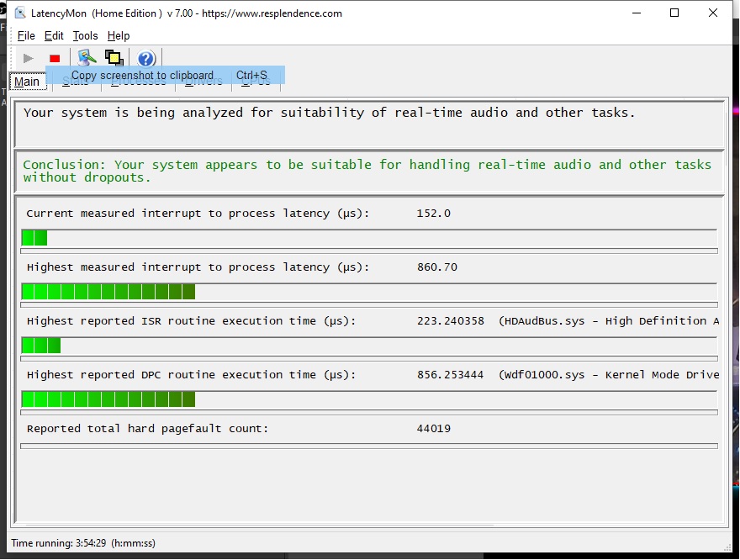Click the HDAudBus.sys driver text
Viewport: 740px width, 560px height.
click(x=609, y=321)
